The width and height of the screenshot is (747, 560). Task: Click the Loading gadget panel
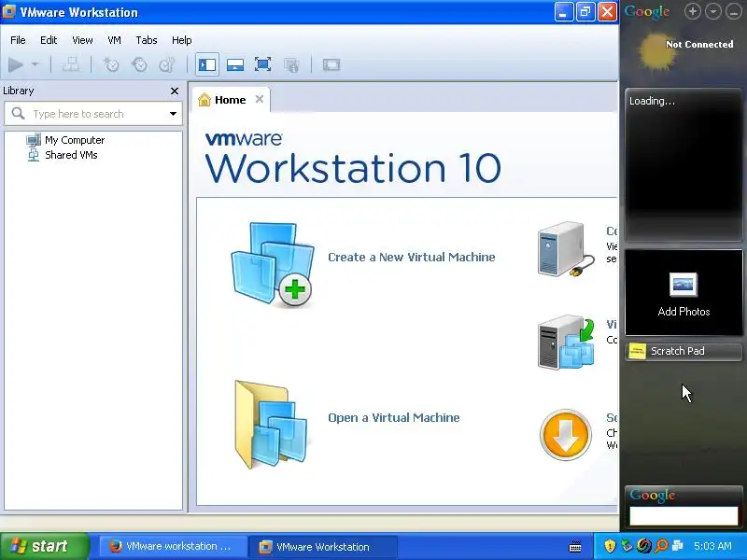[684, 164]
